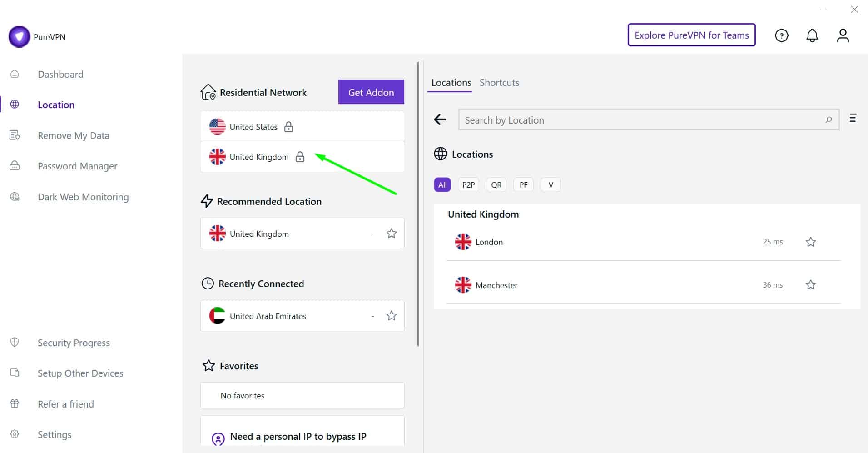
Task: Click the Recommended Location heading
Action: tap(269, 201)
